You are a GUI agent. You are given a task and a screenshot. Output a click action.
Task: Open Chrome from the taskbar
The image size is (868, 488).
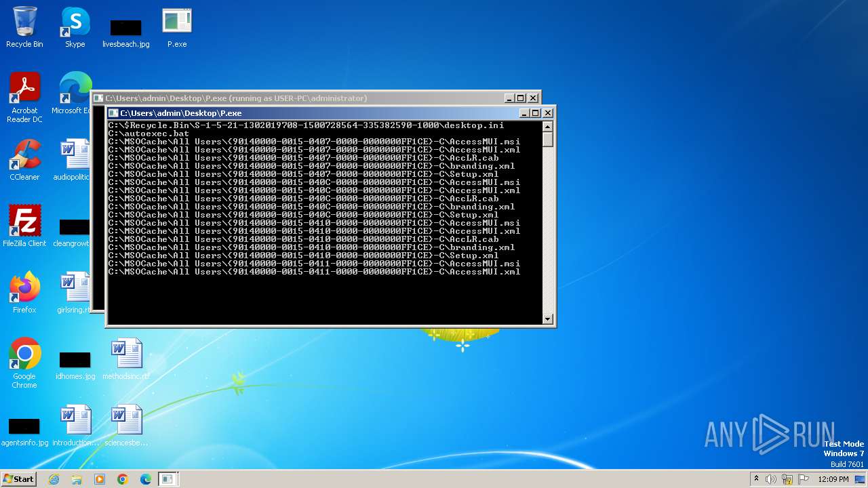tap(123, 479)
